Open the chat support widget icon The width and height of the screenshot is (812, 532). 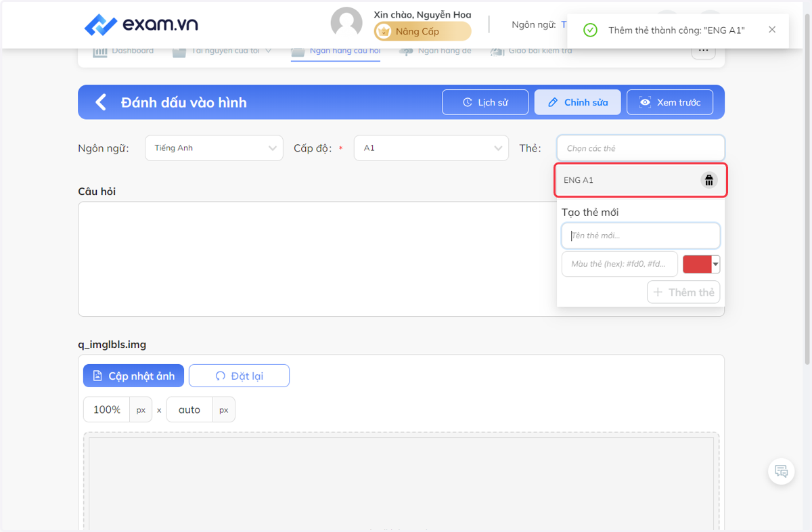click(782, 471)
